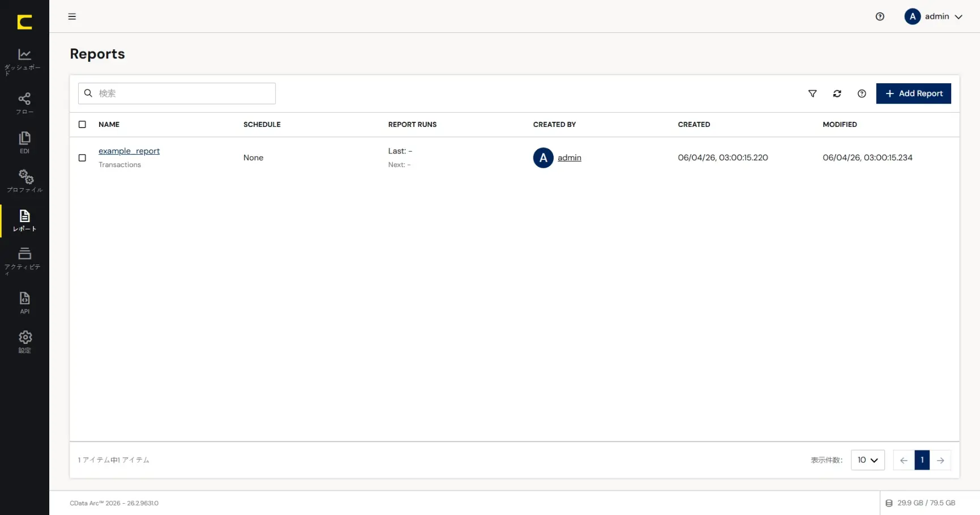Viewport: 980px width, 515px height.
Task: Sort by NAME column header
Action: coord(109,124)
